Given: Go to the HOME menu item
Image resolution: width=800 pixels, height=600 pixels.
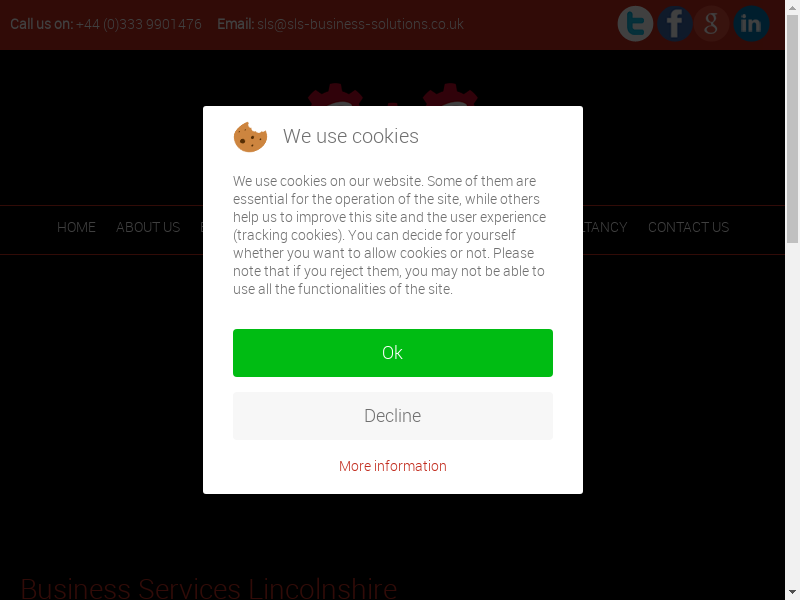Looking at the screenshot, I should click(76, 227).
